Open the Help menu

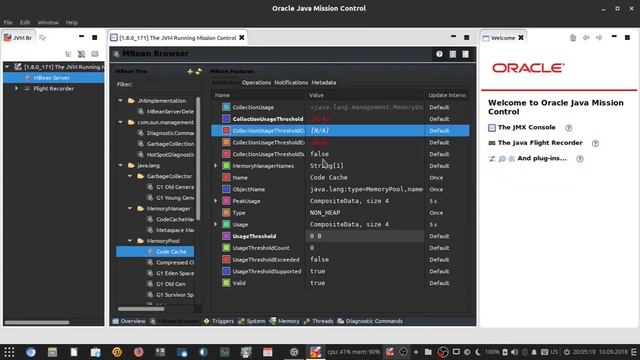pyautogui.click(x=72, y=22)
